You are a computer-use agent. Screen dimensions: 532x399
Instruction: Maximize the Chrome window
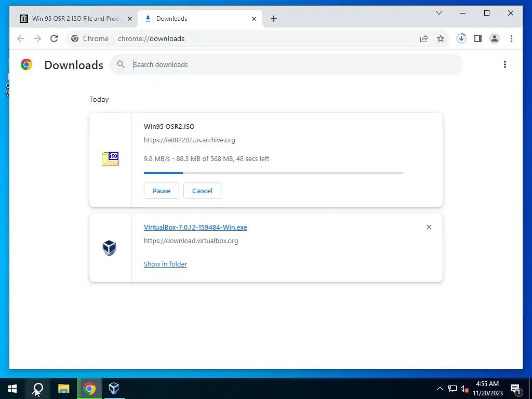[486, 13]
